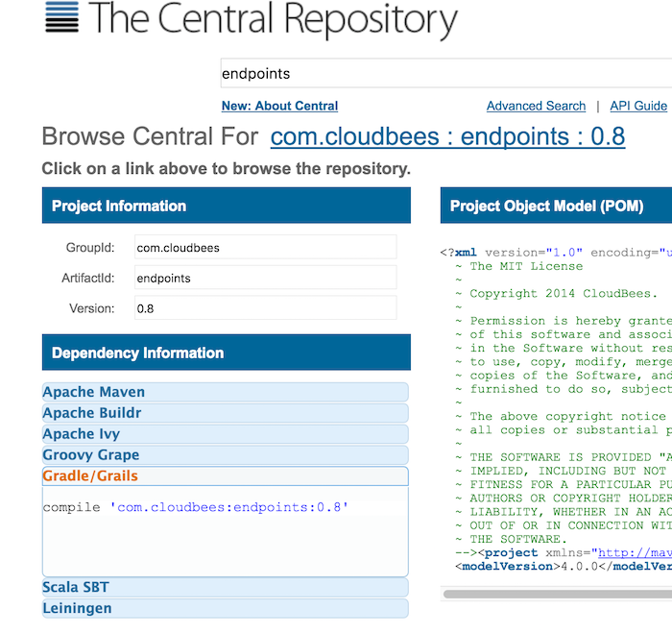Click the 'THE SOFTWARE.' line in POM
The height and width of the screenshot is (633, 672).
pyautogui.click(x=518, y=539)
